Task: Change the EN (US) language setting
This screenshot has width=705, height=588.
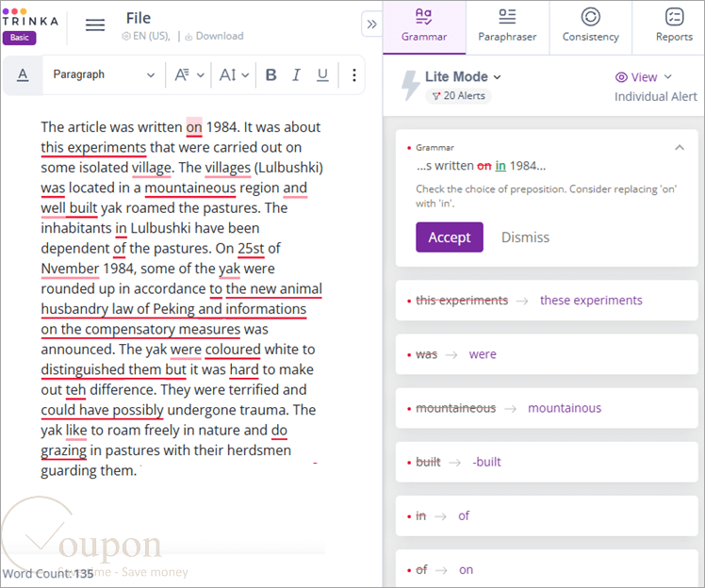Action: pyautogui.click(x=146, y=36)
